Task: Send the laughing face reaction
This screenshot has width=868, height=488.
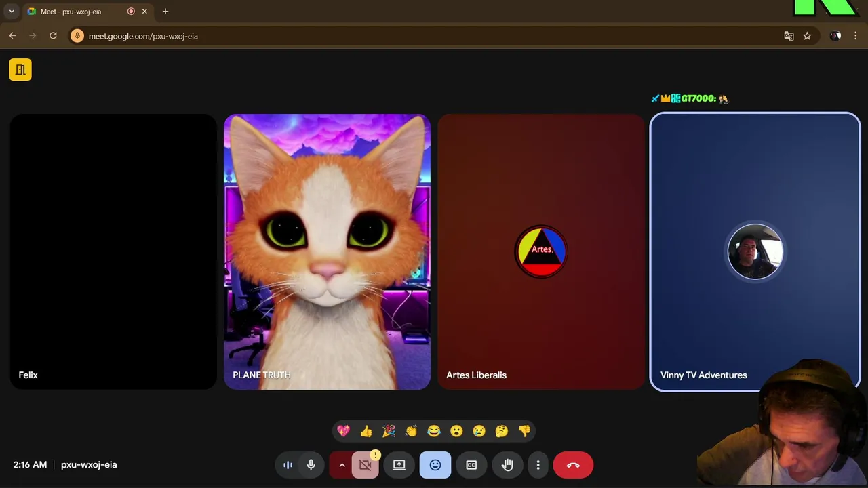Action: tap(434, 431)
